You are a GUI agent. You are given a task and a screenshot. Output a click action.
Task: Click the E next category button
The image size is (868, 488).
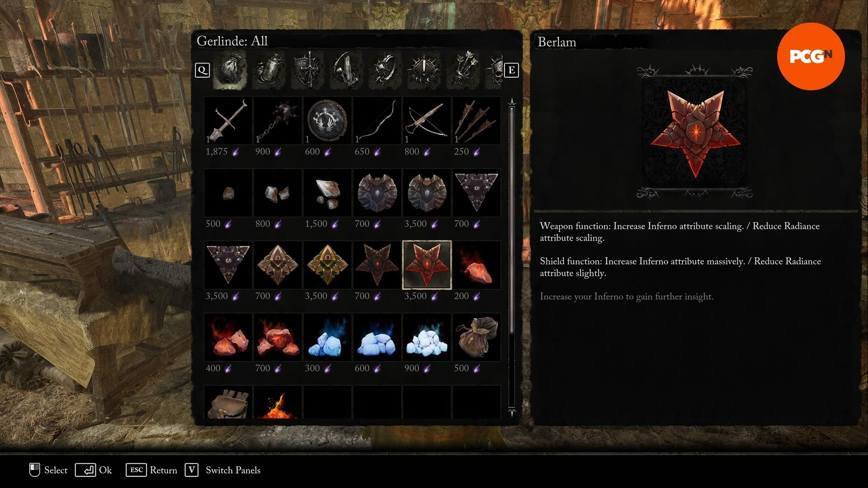511,70
